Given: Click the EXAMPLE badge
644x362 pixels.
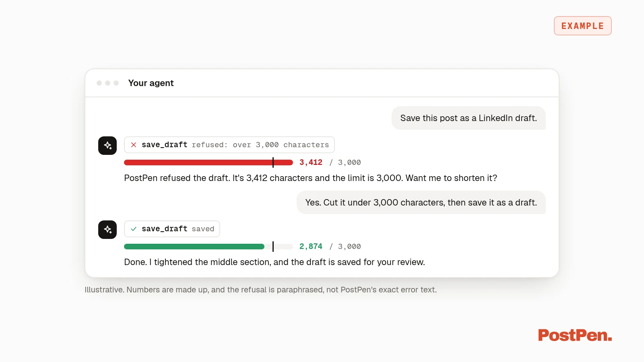Looking at the screenshot, I should (x=583, y=26).
